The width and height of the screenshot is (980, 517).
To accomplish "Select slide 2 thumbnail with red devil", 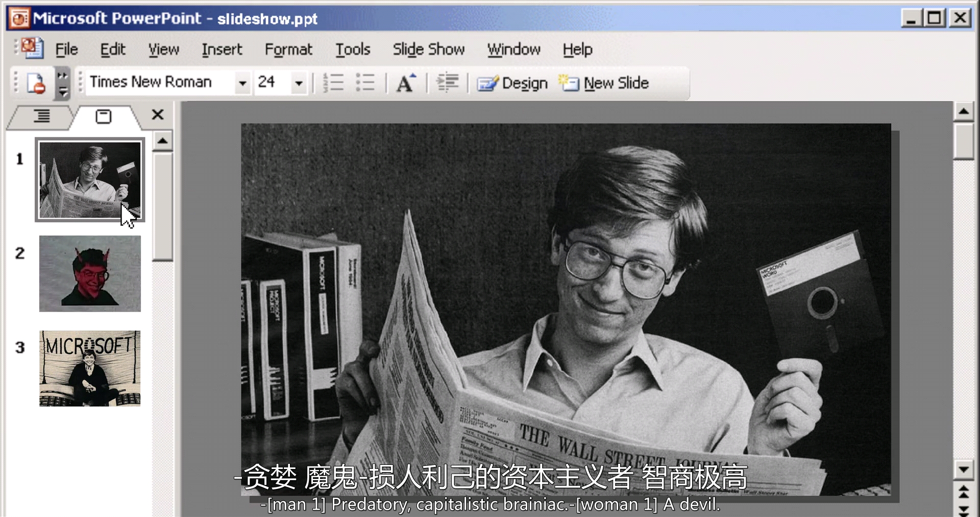I will (x=90, y=274).
